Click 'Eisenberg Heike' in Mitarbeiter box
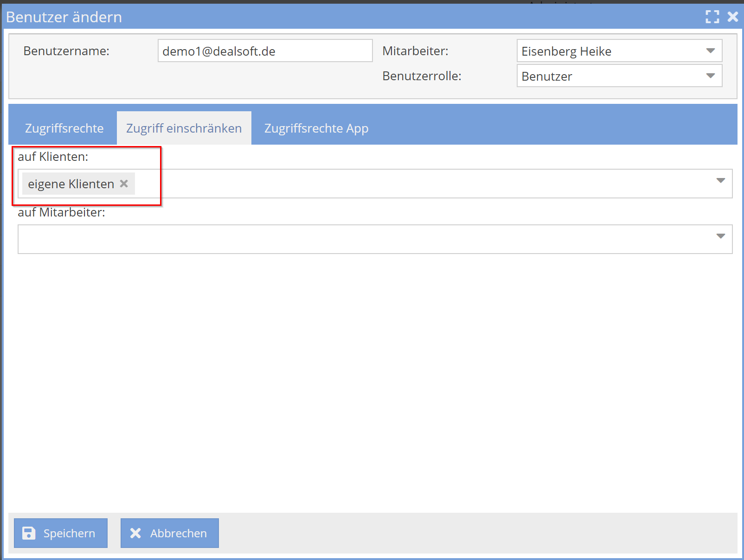744x560 pixels. [x=566, y=51]
